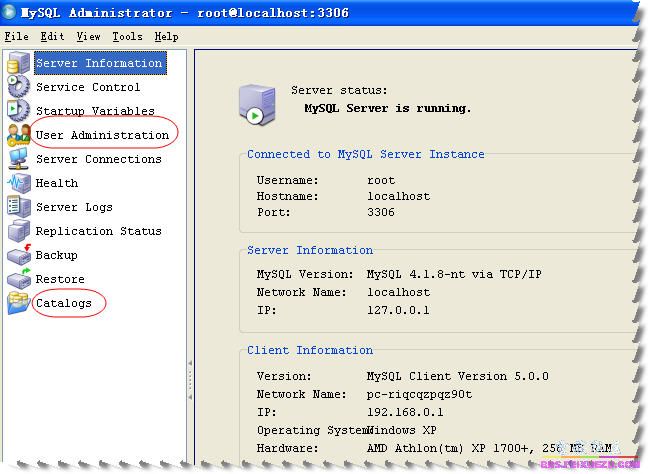
Task: Click the port value '3306'
Action: click(381, 212)
